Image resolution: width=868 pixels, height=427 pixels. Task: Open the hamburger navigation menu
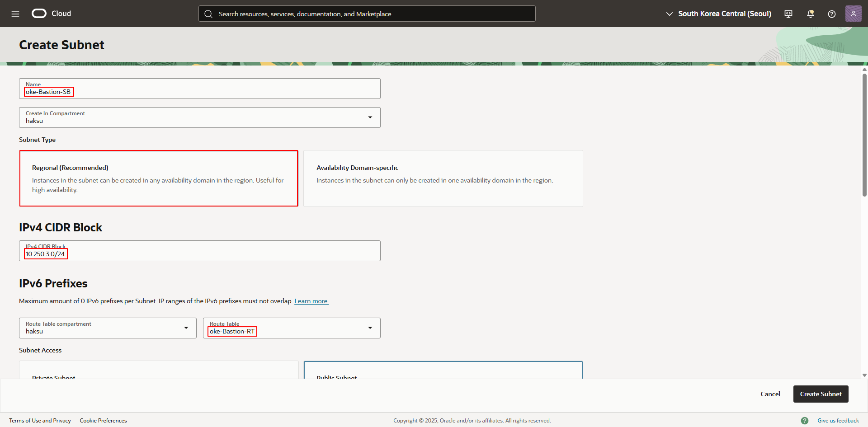15,14
